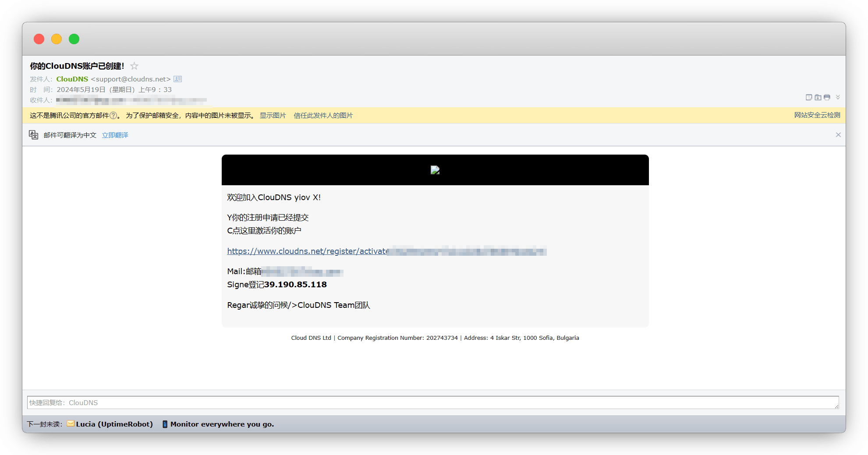This screenshot has width=868, height=455.
Task: Open 网站安全云检测 link
Action: tap(817, 115)
